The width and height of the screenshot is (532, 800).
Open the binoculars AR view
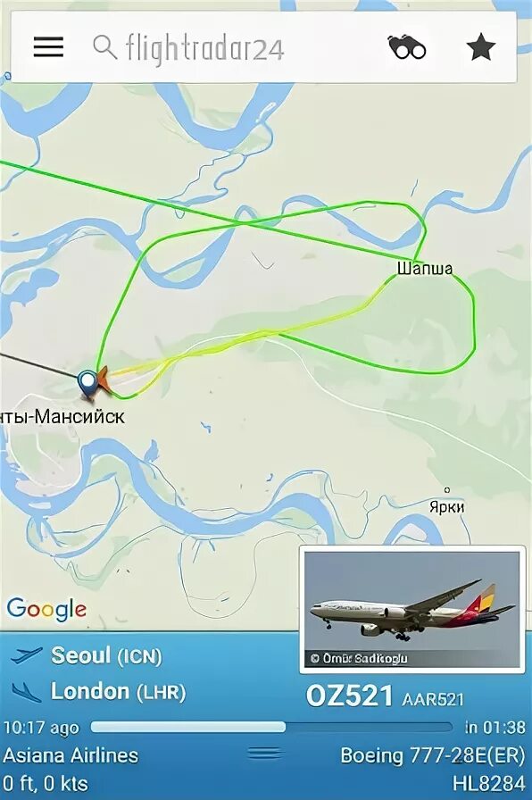[406, 47]
